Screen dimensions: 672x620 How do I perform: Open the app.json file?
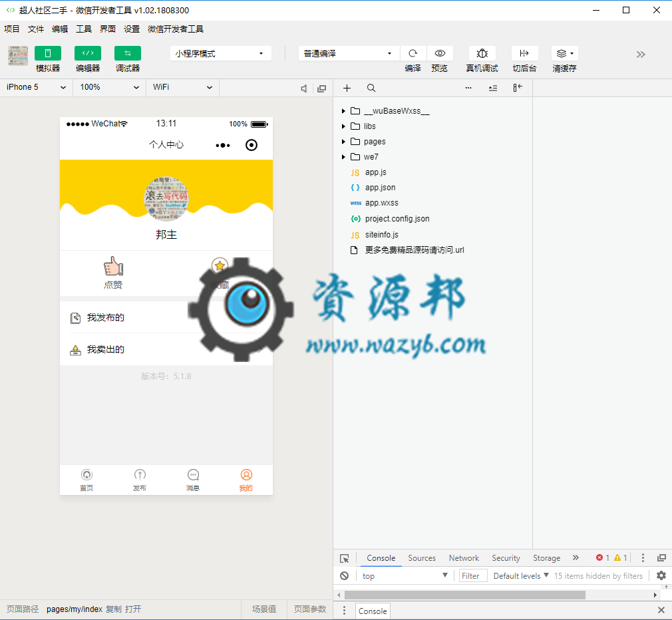click(x=380, y=188)
